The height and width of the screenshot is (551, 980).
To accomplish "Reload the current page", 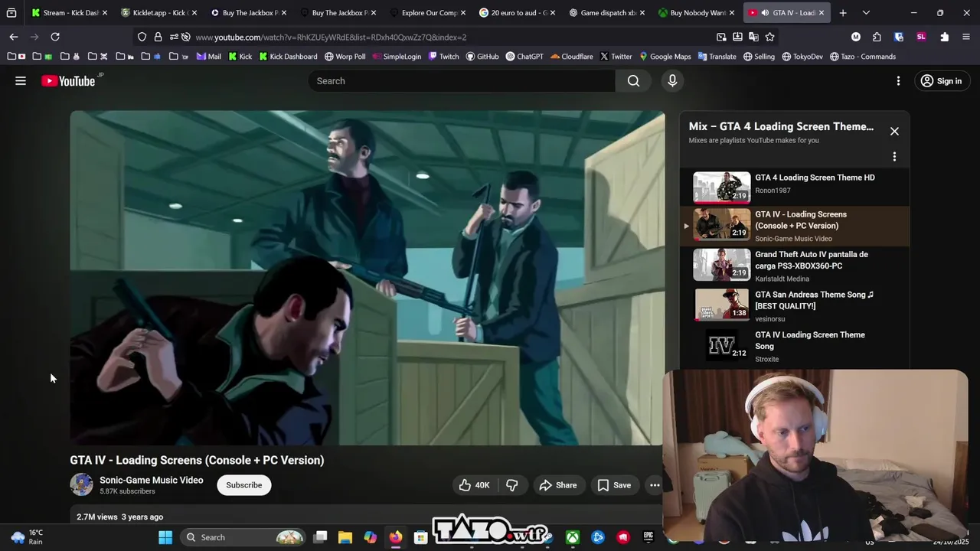I will point(55,37).
